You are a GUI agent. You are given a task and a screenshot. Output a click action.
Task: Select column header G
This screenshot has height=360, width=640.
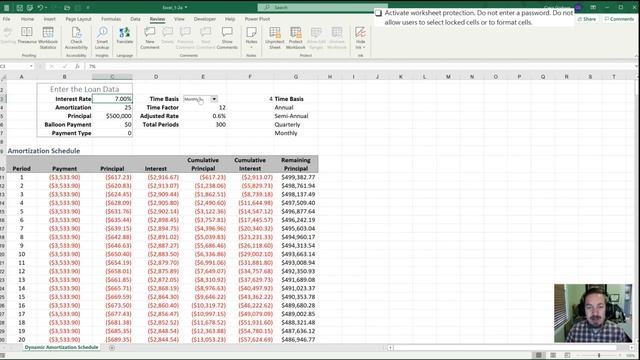point(296,77)
